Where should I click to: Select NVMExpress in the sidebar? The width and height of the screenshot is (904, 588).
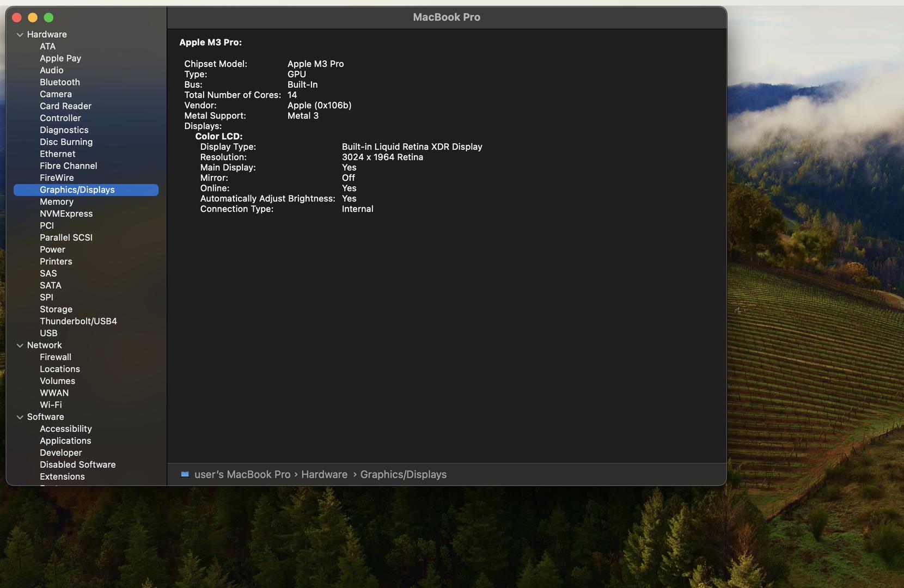[66, 214]
